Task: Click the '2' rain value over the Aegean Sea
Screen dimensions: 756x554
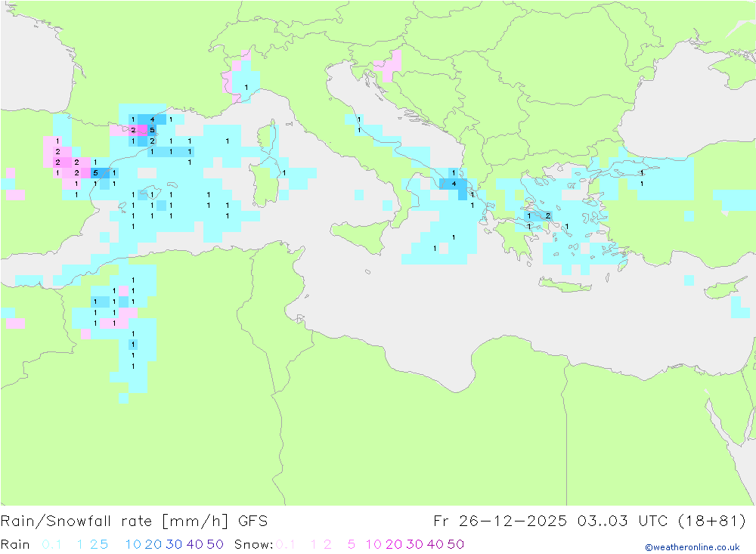Action: [547, 215]
